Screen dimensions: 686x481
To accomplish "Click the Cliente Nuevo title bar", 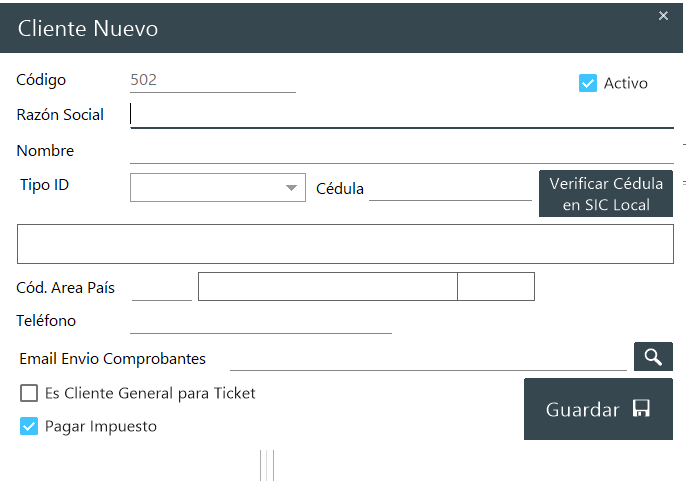I will click(x=300, y=28).
